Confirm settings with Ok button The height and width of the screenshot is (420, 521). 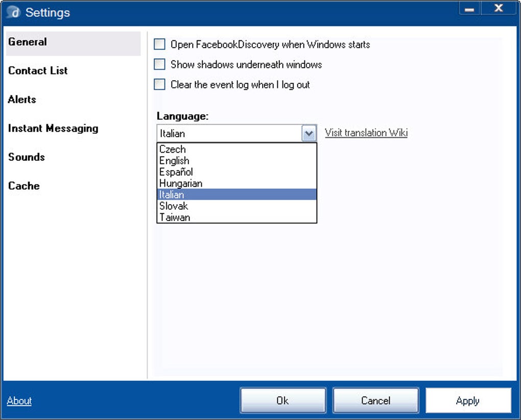coord(283,401)
